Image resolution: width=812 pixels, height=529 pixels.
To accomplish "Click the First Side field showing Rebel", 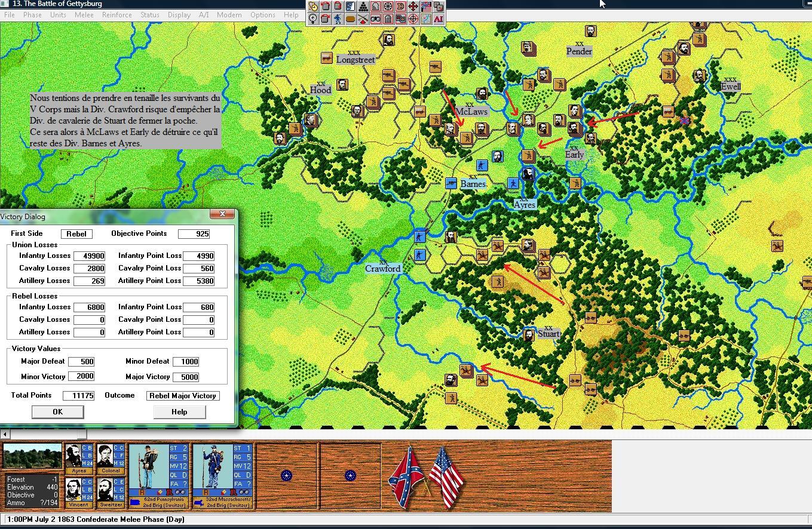I will point(76,233).
